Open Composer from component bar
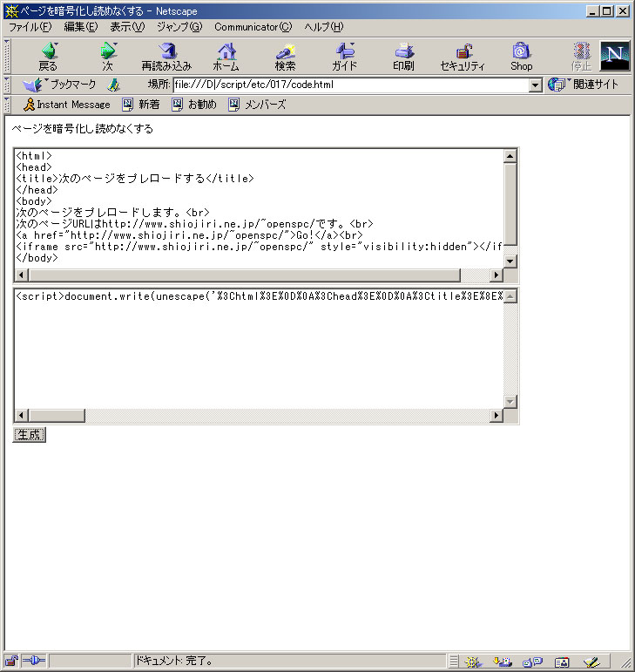The height and width of the screenshot is (672, 635). pos(591,662)
